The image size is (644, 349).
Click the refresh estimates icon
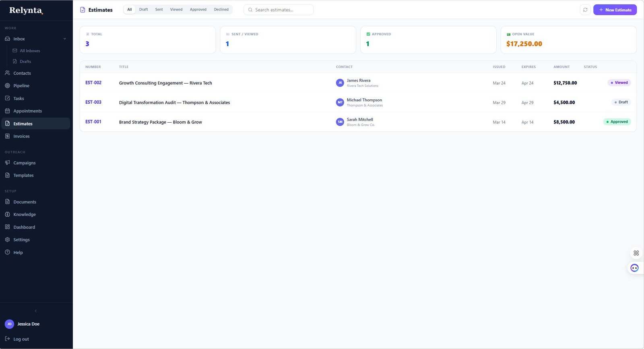pyautogui.click(x=585, y=10)
